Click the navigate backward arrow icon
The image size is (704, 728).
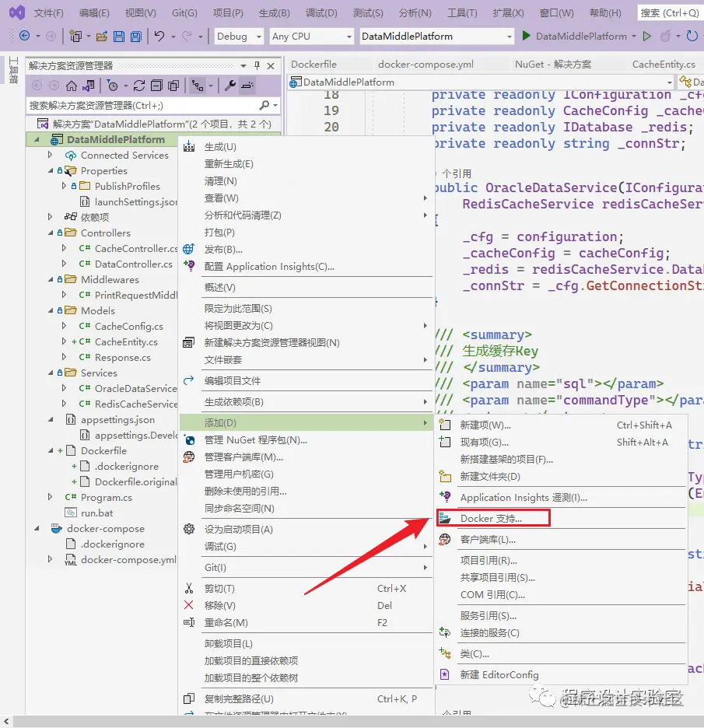click(25, 36)
